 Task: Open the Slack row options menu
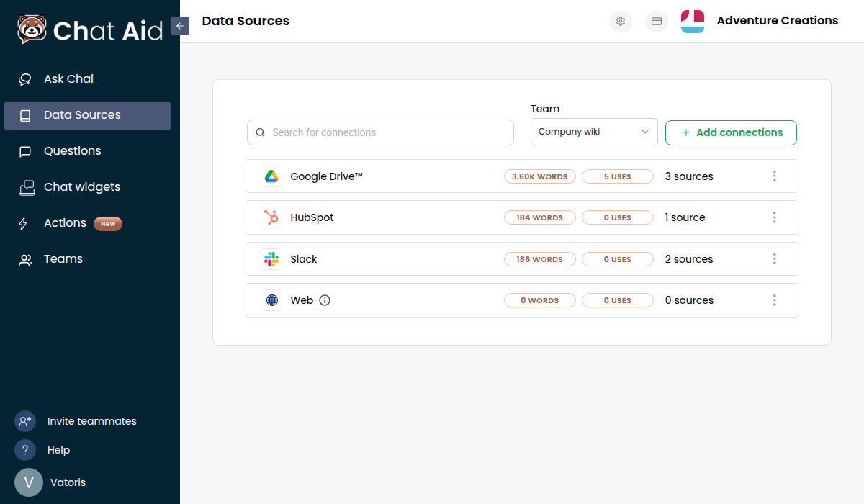point(775,259)
